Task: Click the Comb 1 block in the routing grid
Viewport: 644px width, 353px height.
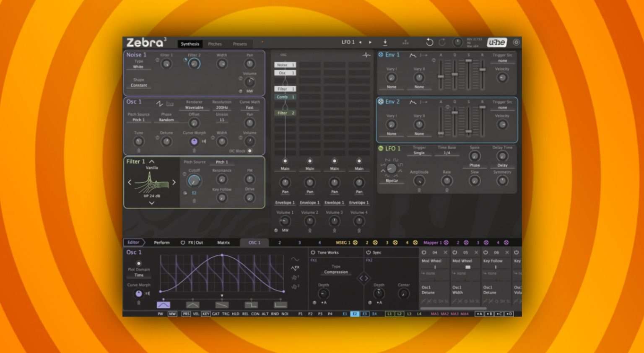Action: [285, 97]
